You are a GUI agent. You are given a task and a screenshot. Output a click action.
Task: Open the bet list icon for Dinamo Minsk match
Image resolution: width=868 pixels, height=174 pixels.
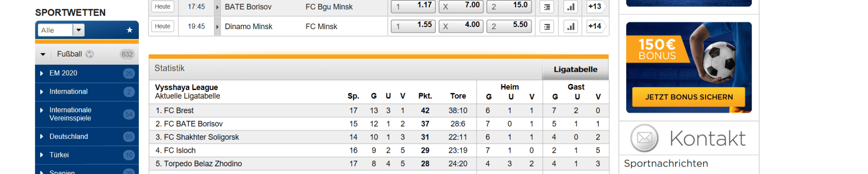tap(547, 27)
